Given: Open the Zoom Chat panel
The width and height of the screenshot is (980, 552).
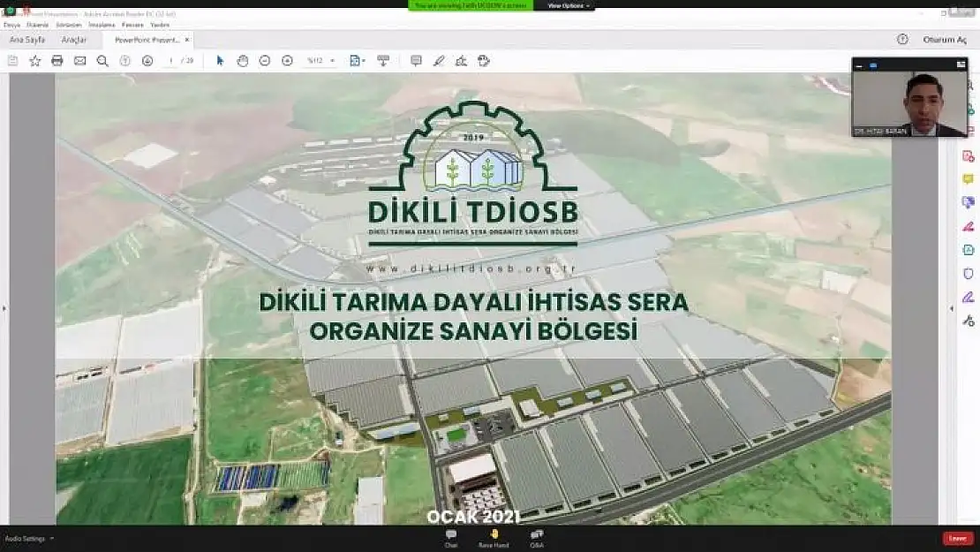Looking at the screenshot, I should (x=450, y=539).
